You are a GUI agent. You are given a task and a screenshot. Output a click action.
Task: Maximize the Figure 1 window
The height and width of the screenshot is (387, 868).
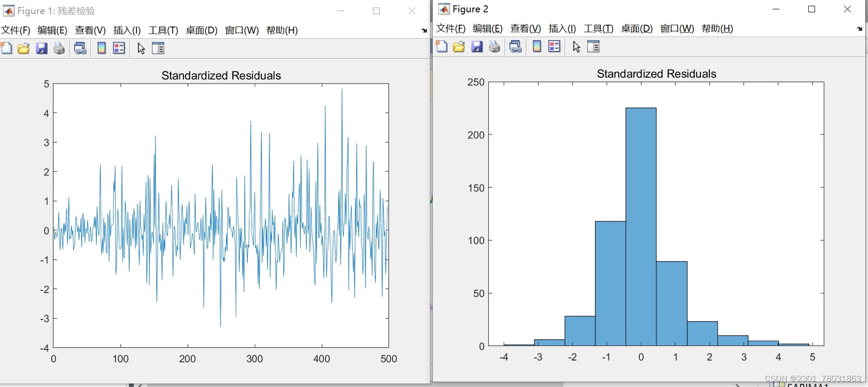coord(377,11)
